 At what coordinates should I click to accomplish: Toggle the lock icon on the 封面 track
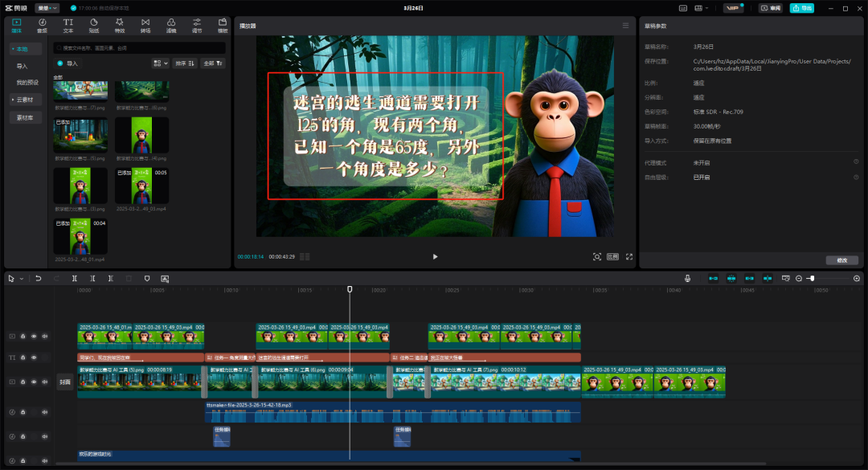[x=23, y=382]
